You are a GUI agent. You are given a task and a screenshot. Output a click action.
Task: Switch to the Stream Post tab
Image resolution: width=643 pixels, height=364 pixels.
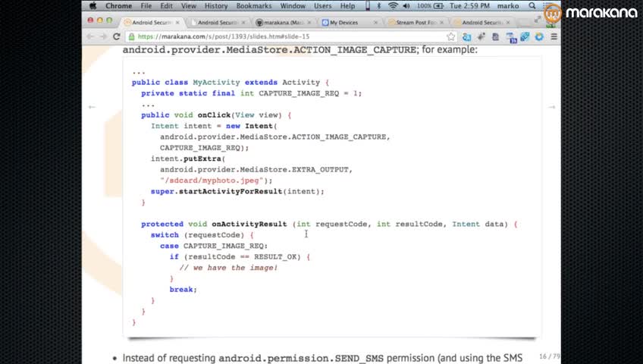click(x=414, y=23)
